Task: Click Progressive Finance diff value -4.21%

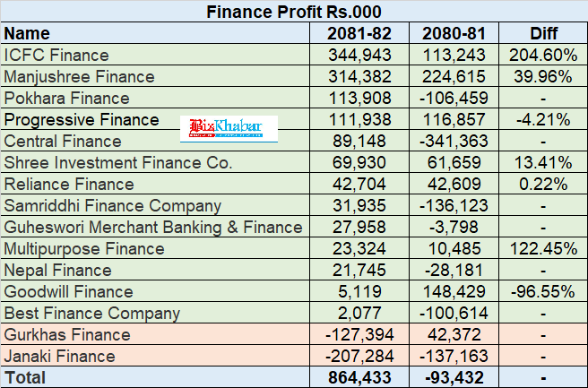Action: [x=543, y=119]
